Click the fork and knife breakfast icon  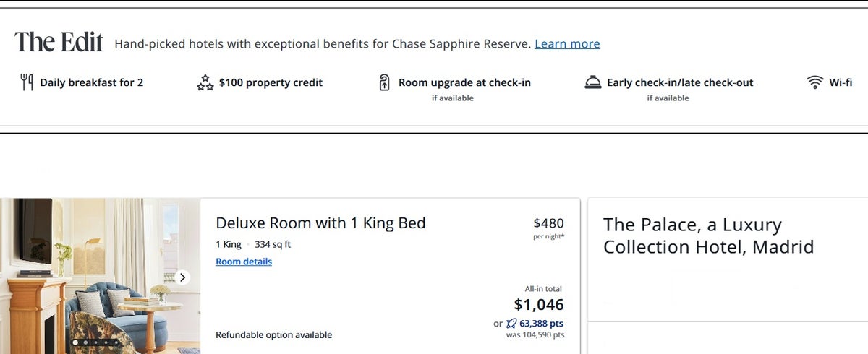point(27,82)
